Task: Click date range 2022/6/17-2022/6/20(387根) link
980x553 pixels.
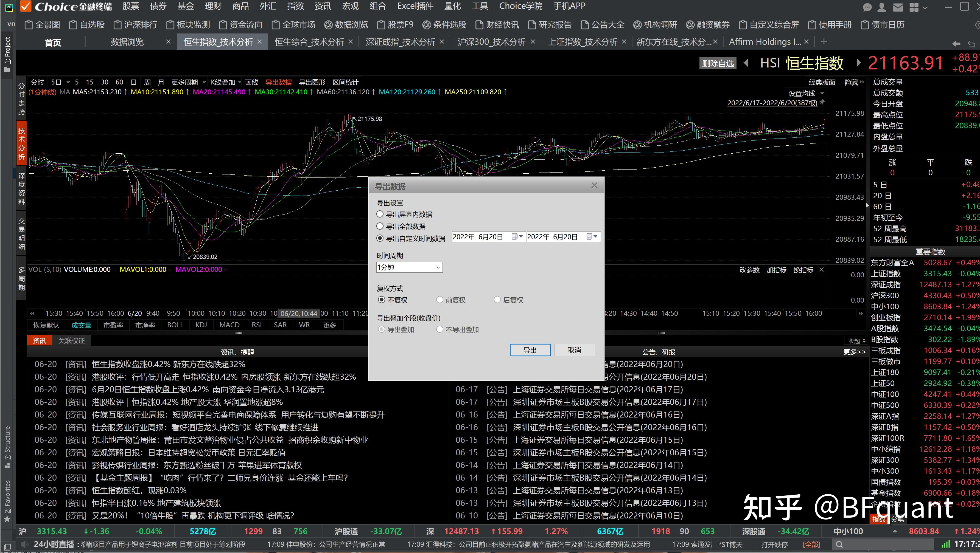Action: [x=772, y=103]
